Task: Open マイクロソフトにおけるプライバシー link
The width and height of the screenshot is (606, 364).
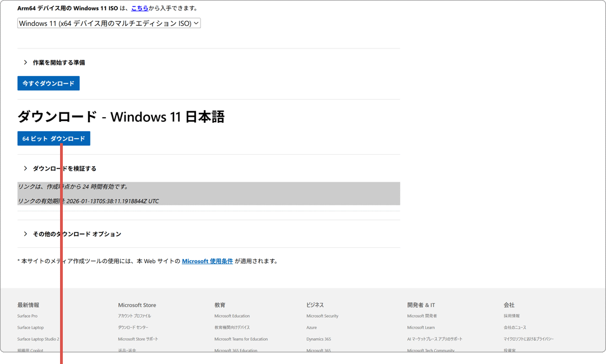Action: pos(528,339)
